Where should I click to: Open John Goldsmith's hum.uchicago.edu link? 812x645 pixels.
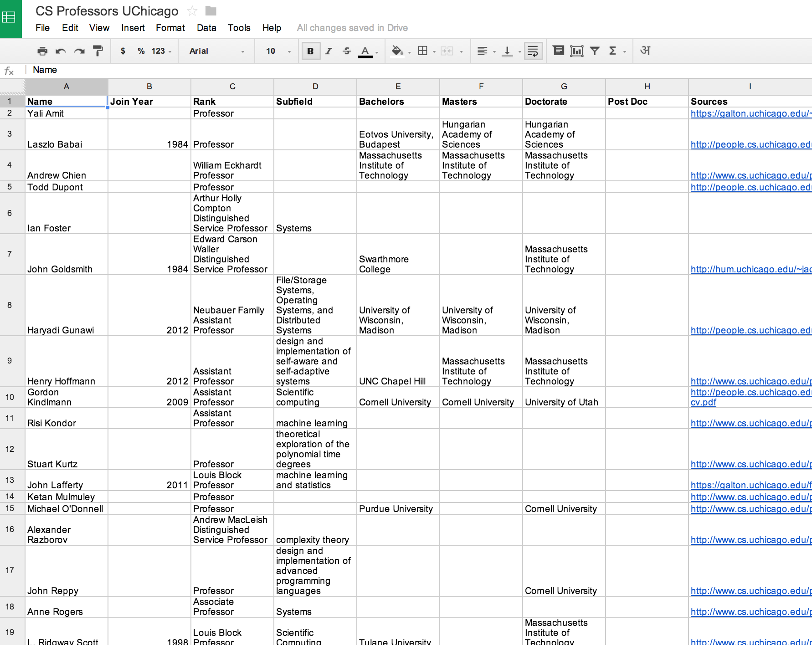751,269
